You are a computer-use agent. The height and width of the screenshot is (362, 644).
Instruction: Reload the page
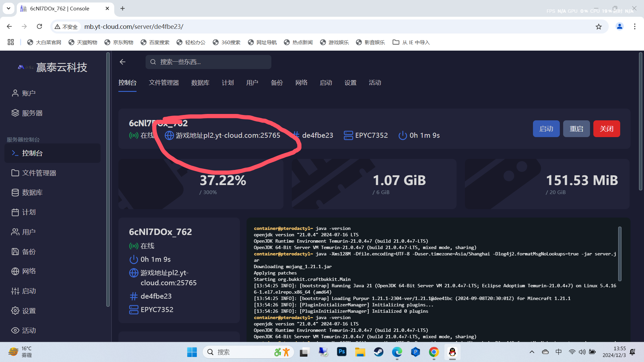click(x=40, y=26)
